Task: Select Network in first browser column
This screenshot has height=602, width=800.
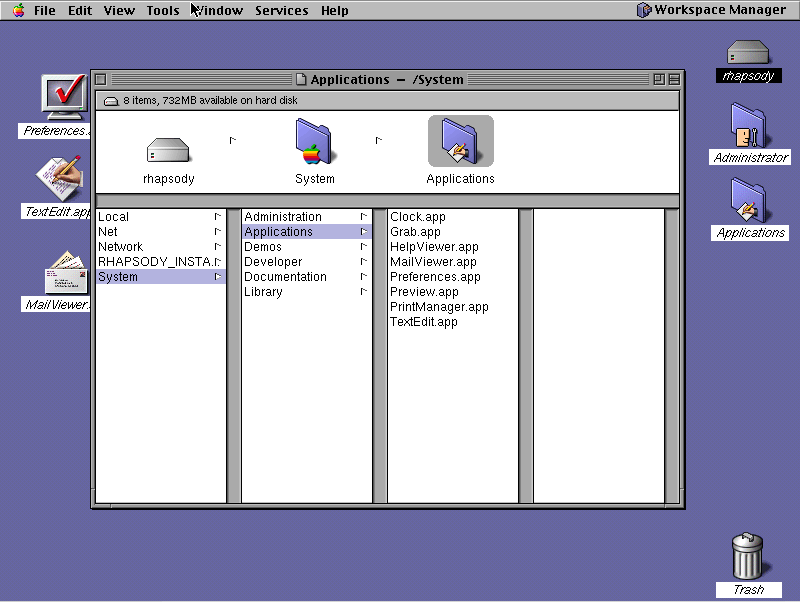Action: [161, 246]
